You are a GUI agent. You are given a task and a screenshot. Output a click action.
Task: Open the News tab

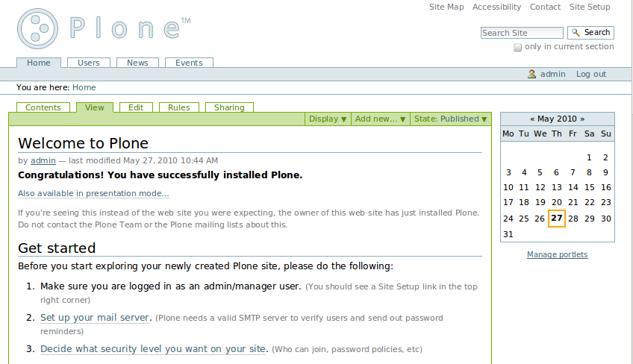[137, 63]
